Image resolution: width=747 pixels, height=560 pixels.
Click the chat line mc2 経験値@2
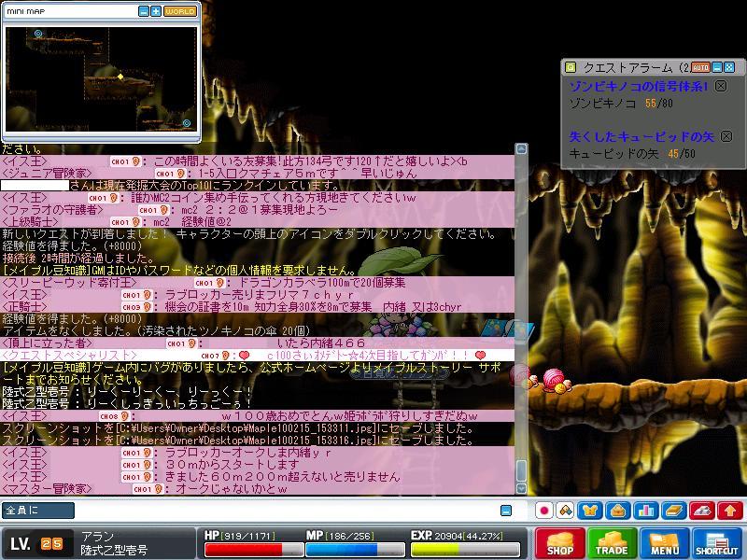192,222
